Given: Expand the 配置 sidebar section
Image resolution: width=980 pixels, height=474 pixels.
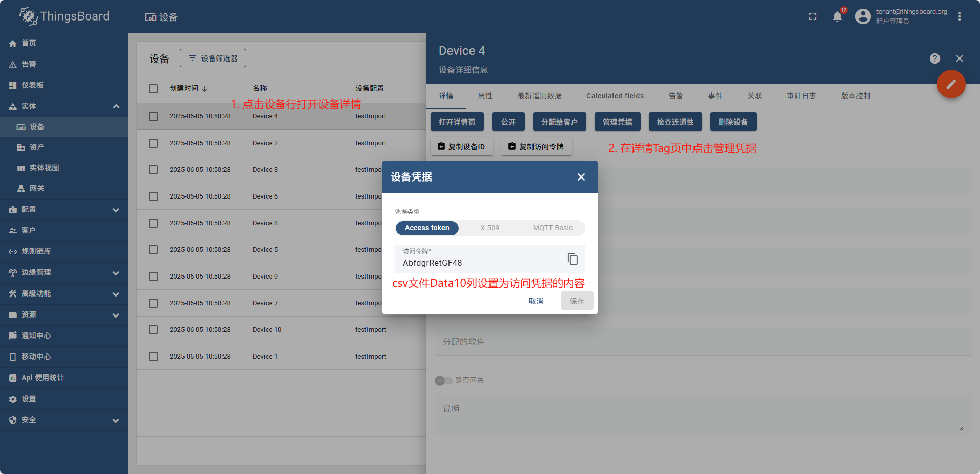Looking at the screenshot, I should [116, 210].
